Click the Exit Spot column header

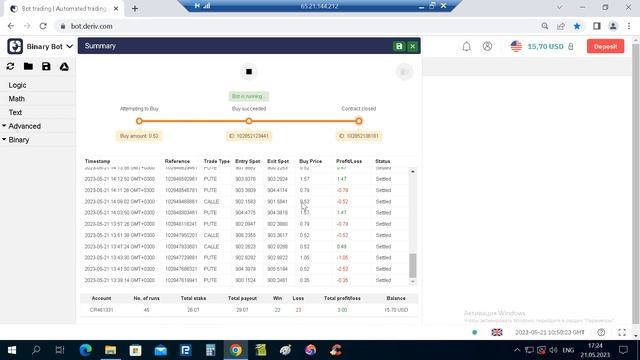tap(278, 161)
